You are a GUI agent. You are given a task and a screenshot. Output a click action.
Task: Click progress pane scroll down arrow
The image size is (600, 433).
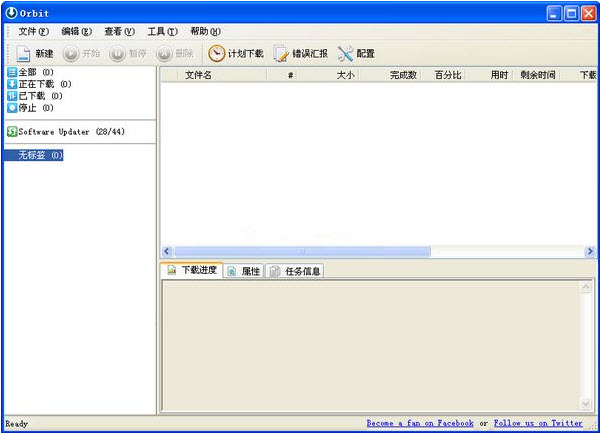[585, 404]
